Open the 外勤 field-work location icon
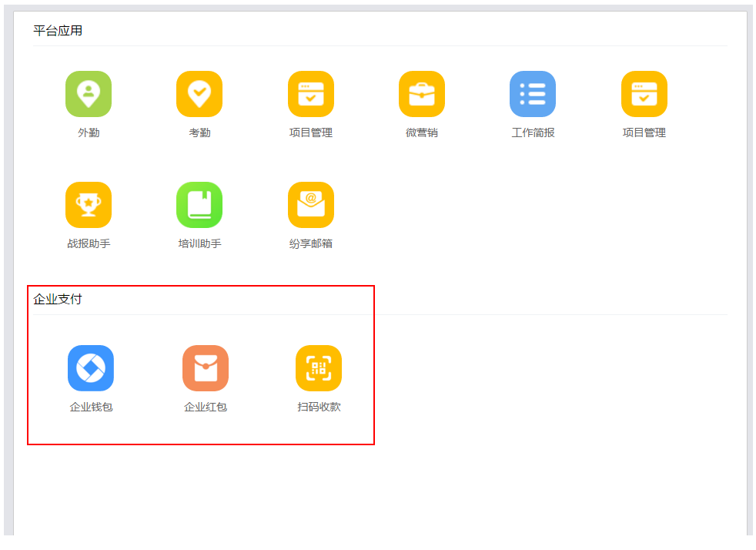This screenshot has height=550, width=756. (89, 94)
